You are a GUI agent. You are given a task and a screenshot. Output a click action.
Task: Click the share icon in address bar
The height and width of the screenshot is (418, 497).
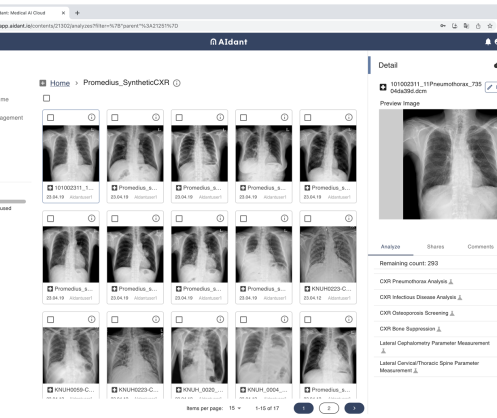[478, 26]
